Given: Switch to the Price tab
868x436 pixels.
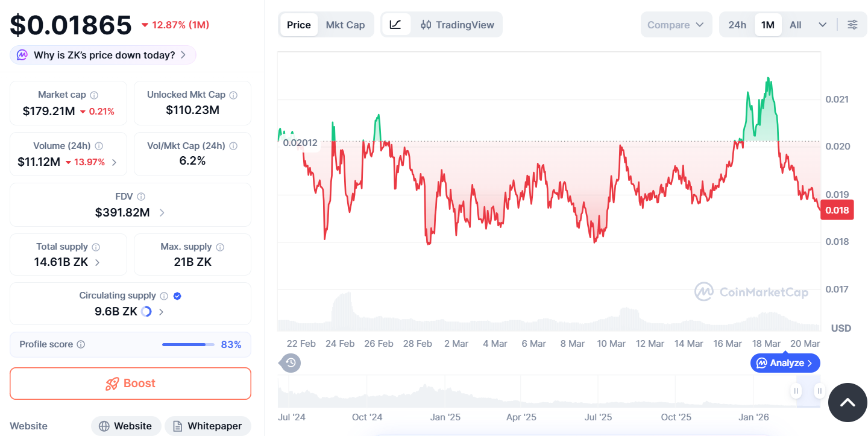Looking at the screenshot, I should coord(299,25).
